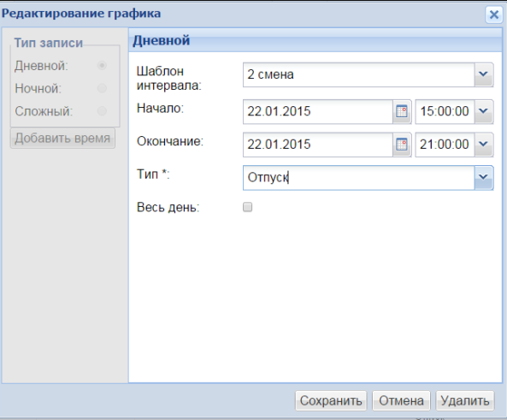
Task: Click the Удалить button
Action: click(x=465, y=401)
